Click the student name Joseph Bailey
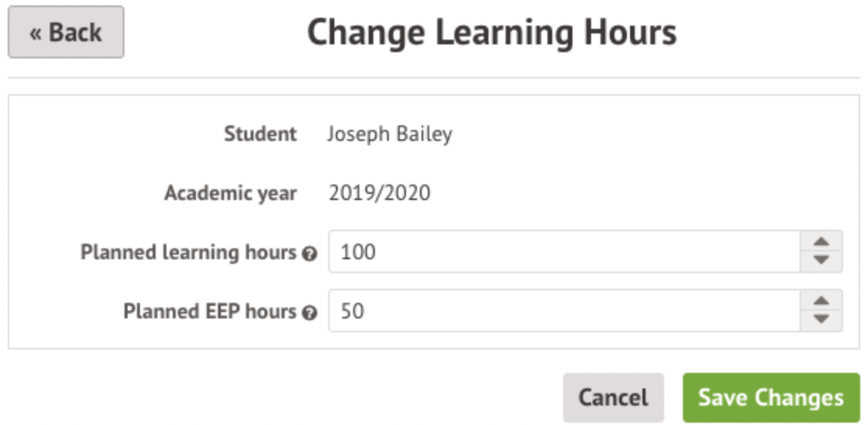 pyautogui.click(x=390, y=134)
